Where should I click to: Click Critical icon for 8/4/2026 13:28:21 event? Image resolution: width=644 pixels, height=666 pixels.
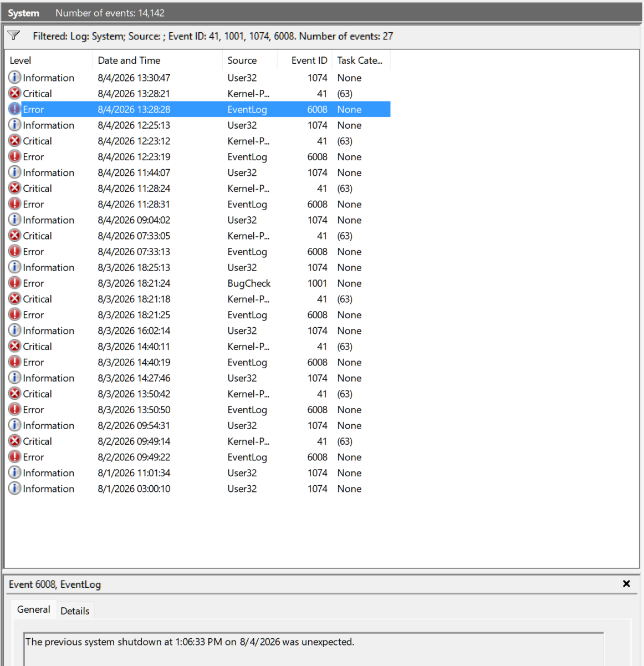[x=15, y=93]
